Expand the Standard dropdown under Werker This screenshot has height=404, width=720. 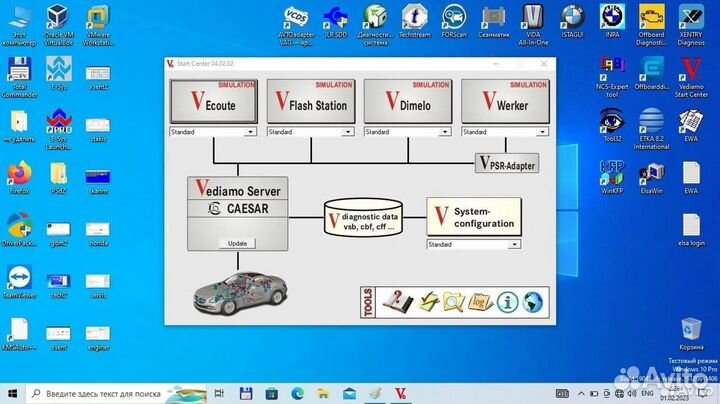542,132
